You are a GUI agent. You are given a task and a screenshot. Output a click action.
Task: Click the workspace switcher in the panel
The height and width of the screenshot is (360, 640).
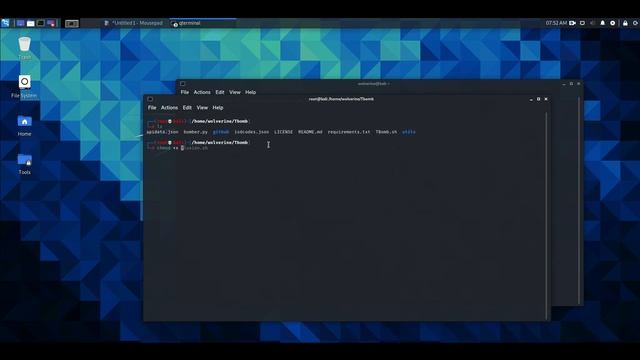72,24
